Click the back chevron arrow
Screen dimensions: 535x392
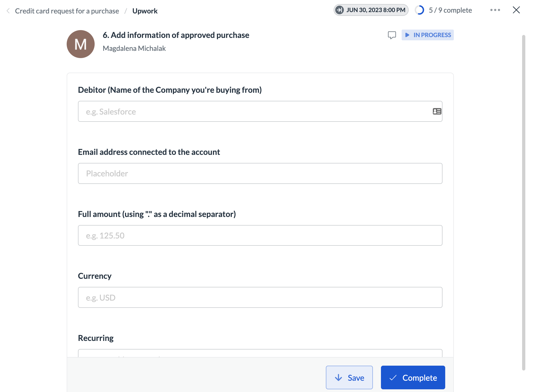tap(8, 11)
